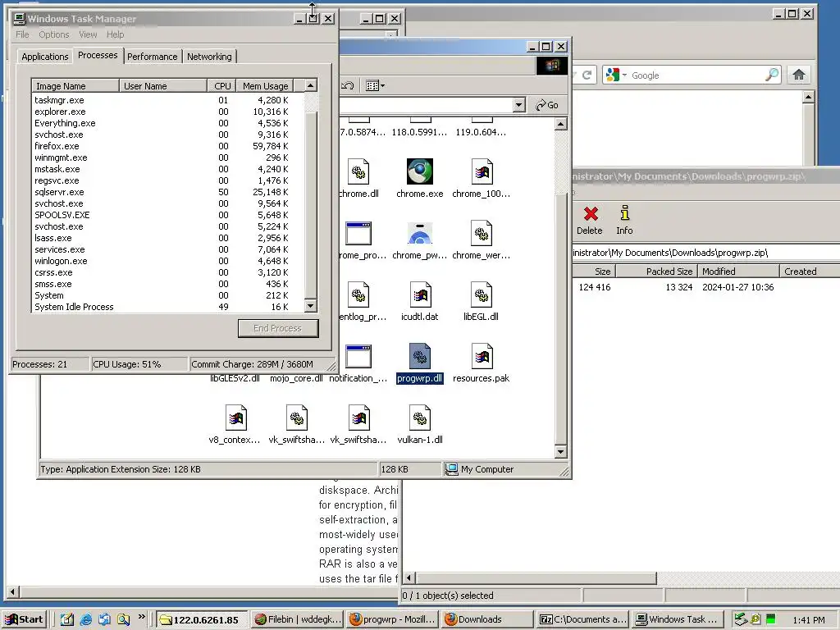The image size is (840, 630).
Task: Open the Task Manager Help menu
Action: [x=115, y=34]
